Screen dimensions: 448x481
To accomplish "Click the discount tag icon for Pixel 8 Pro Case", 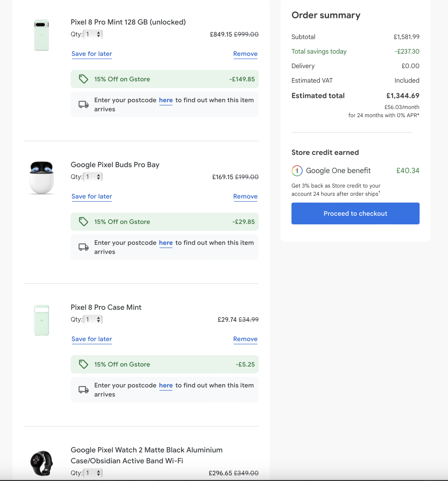I will click(83, 364).
